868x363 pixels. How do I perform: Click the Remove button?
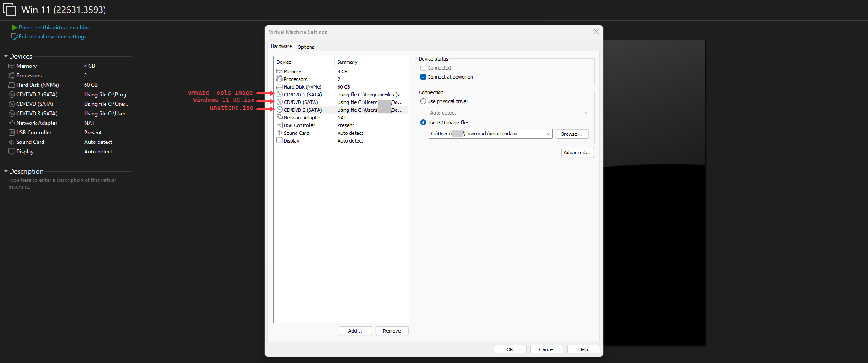pos(392,331)
